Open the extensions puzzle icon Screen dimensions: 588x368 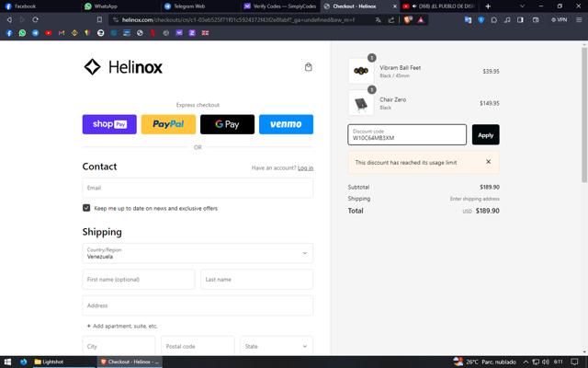click(x=494, y=19)
